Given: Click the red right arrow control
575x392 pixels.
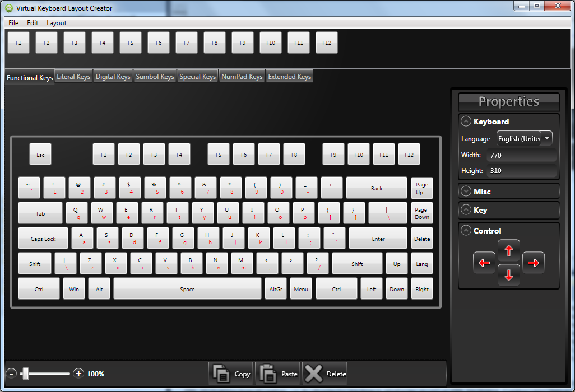Looking at the screenshot, I should [x=534, y=263].
